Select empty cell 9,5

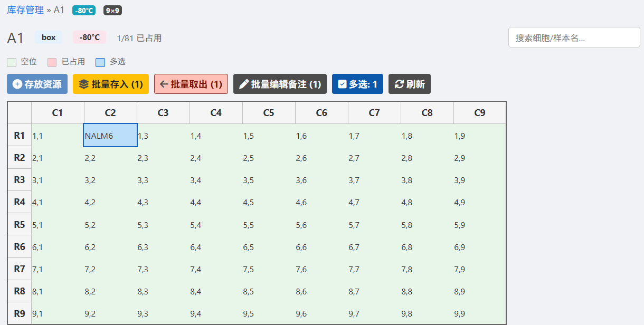269,313
